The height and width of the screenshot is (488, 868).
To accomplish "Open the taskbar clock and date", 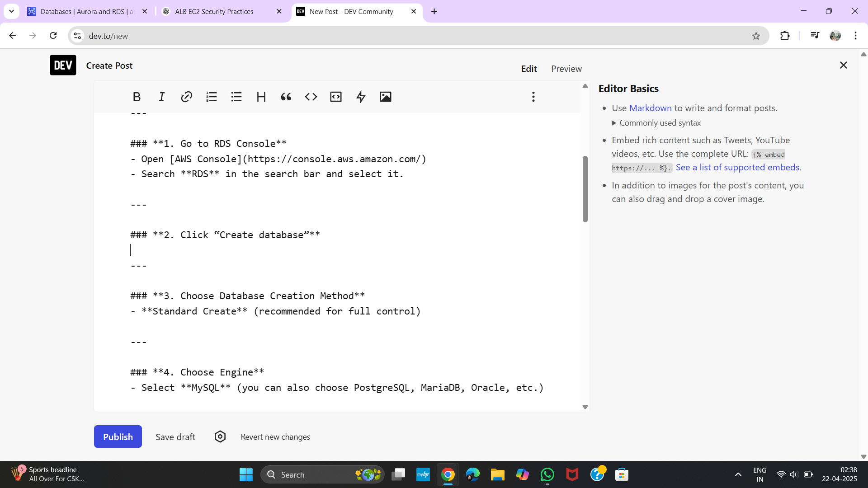I will (x=840, y=474).
